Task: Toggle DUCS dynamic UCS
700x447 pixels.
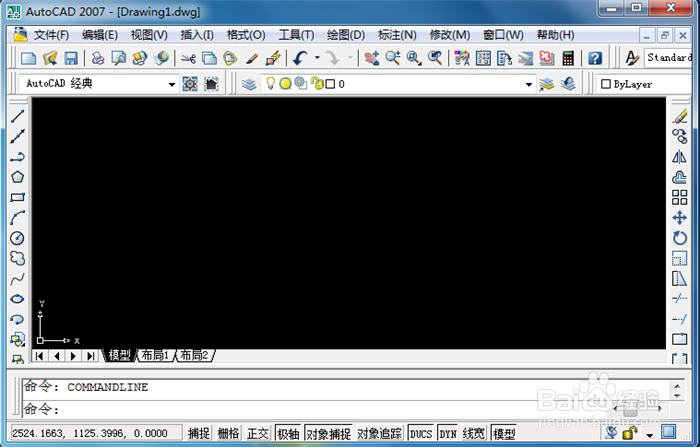Action: click(421, 433)
